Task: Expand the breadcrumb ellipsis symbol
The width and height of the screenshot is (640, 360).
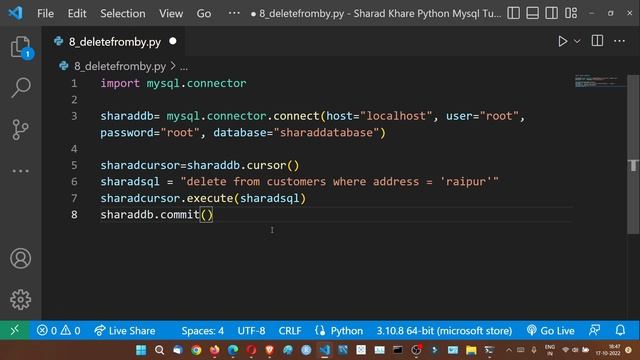Action: click(x=184, y=67)
